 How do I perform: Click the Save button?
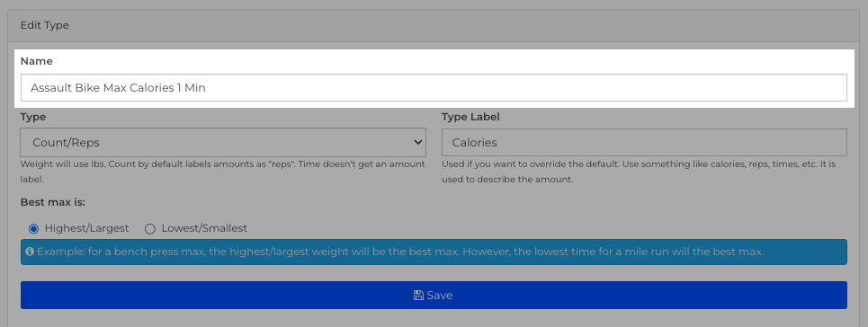click(434, 295)
